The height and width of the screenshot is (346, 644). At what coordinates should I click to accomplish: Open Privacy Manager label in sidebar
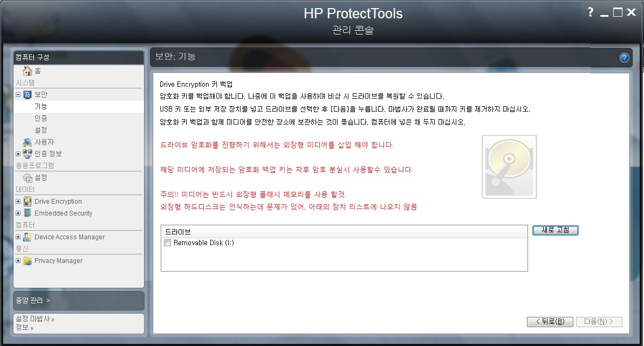pos(58,261)
